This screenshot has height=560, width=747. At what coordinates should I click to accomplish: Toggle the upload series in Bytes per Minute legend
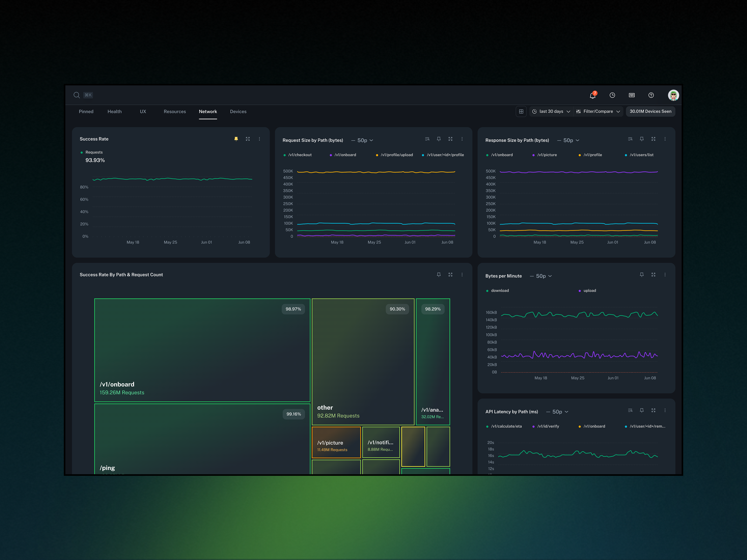(x=589, y=291)
